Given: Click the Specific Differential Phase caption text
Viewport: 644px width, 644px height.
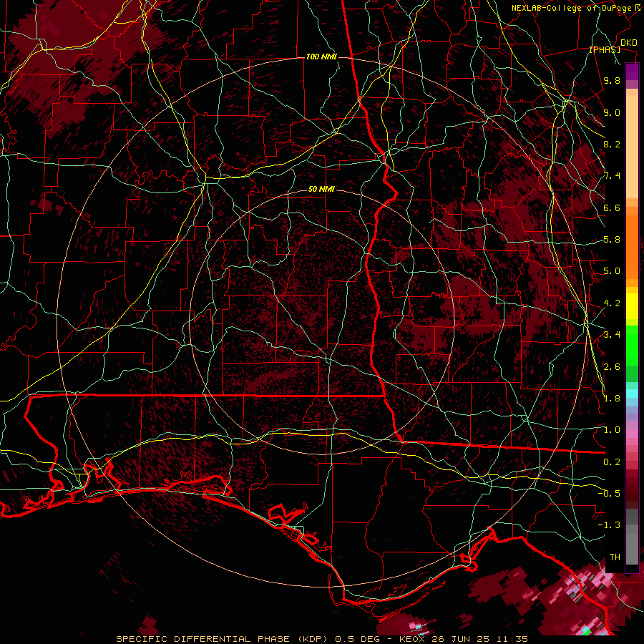Looking at the screenshot, I should pos(322,639).
